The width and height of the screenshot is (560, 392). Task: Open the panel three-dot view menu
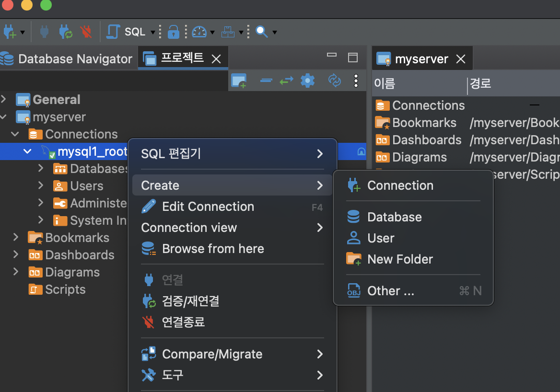[x=356, y=81]
